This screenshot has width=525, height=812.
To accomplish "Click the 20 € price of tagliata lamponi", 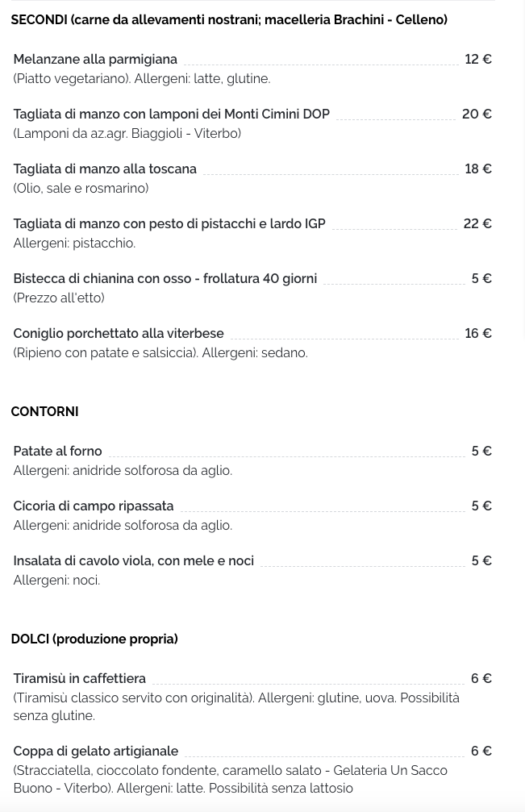I will click(477, 114).
